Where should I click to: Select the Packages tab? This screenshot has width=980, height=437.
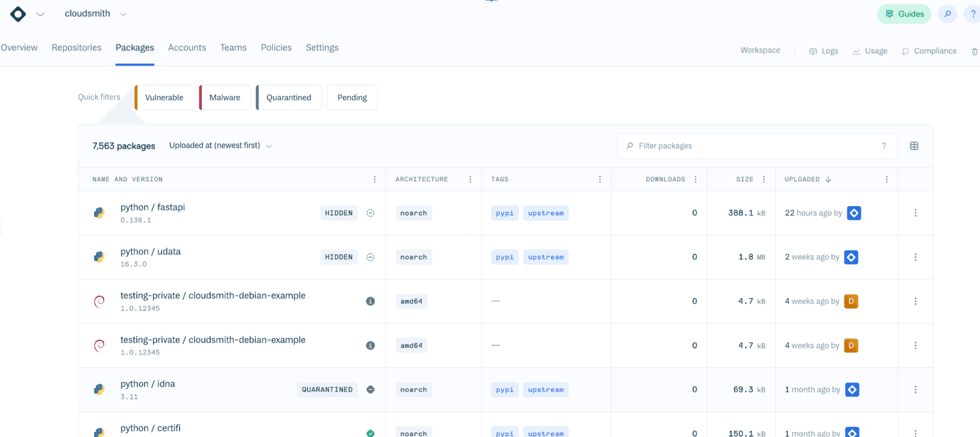pos(135,47)
